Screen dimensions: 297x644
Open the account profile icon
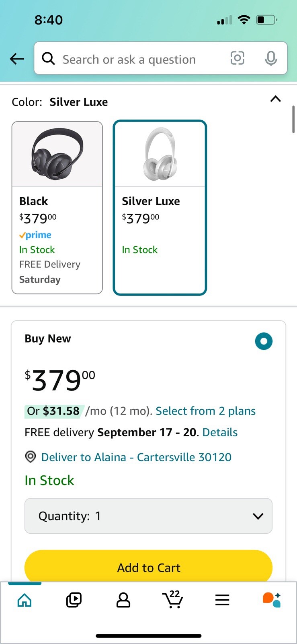pyautogui.click(x=123, y=600)
